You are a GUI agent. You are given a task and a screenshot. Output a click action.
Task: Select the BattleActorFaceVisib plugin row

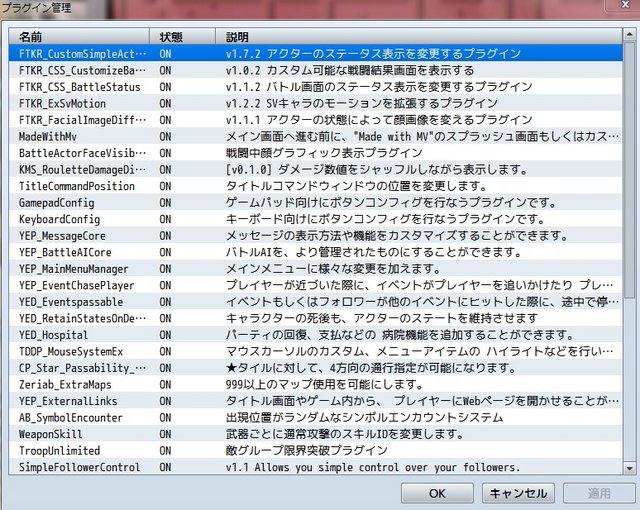[x=316, y=153]
